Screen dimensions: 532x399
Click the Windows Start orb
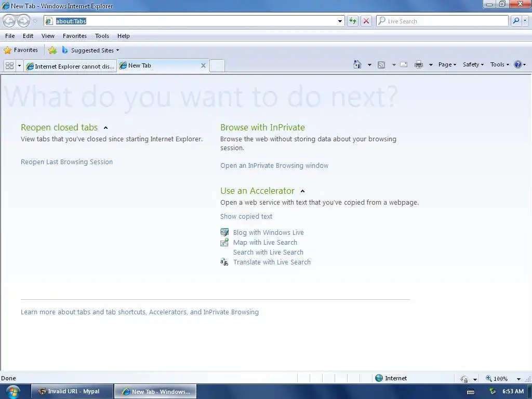point(13,392)
